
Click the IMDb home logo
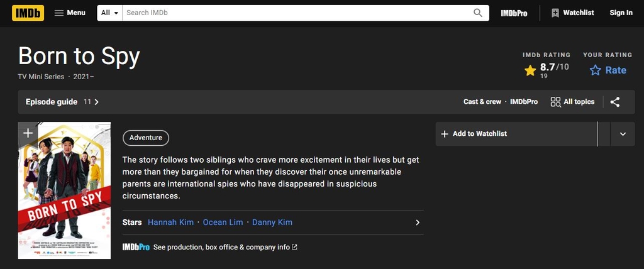(x=28, y=13)
